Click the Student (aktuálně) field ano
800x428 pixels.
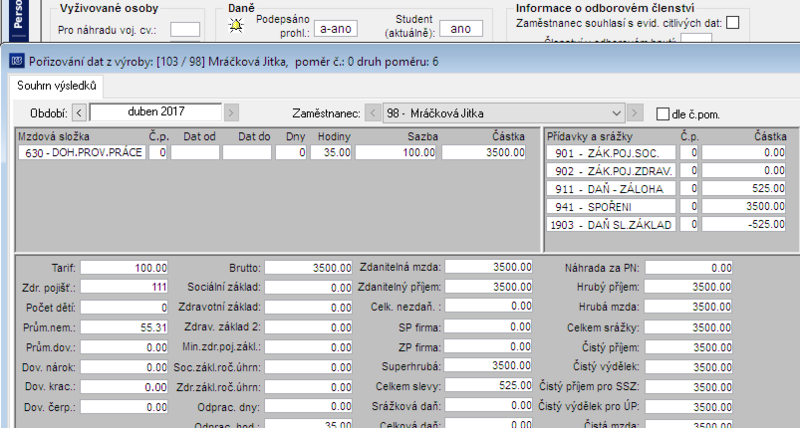click(461, 29)
